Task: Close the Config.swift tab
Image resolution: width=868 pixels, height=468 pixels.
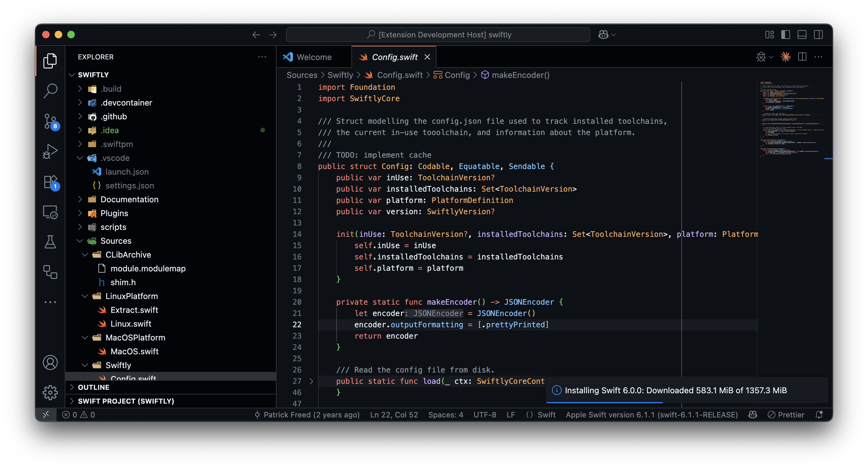Action: click(x=427, y=57)
